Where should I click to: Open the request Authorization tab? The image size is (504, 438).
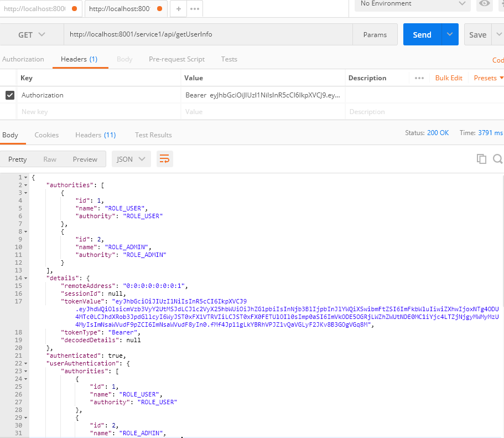click(x=23, y=59)
